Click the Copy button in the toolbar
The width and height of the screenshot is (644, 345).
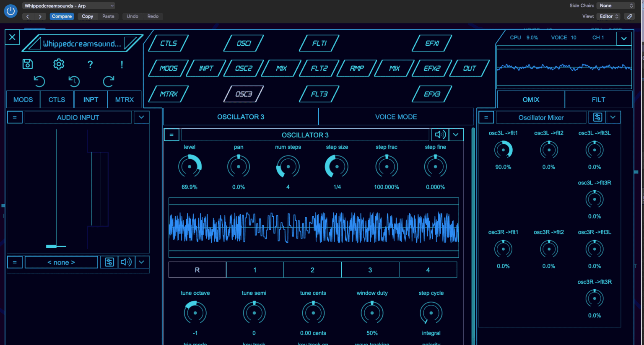click(87, 16)
